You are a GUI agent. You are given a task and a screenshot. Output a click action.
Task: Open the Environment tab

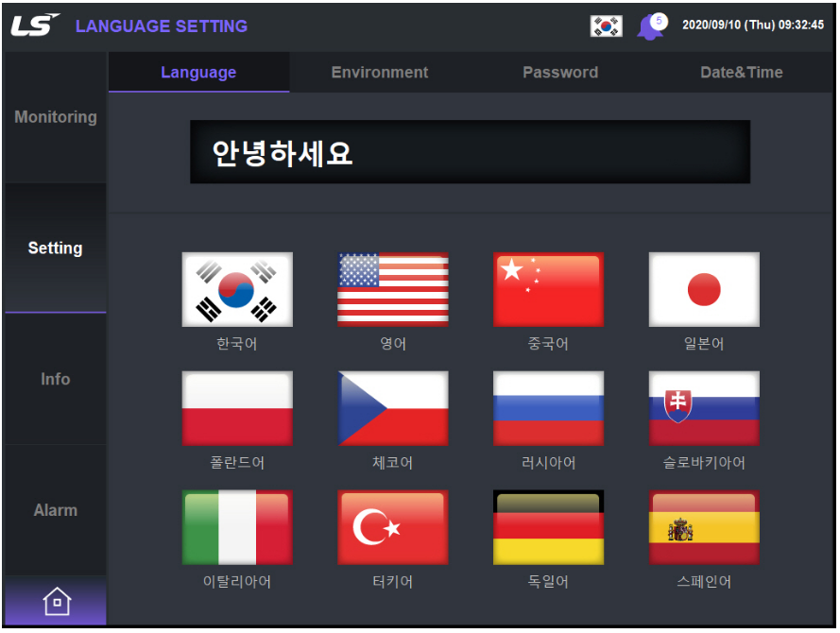point(380,73)
